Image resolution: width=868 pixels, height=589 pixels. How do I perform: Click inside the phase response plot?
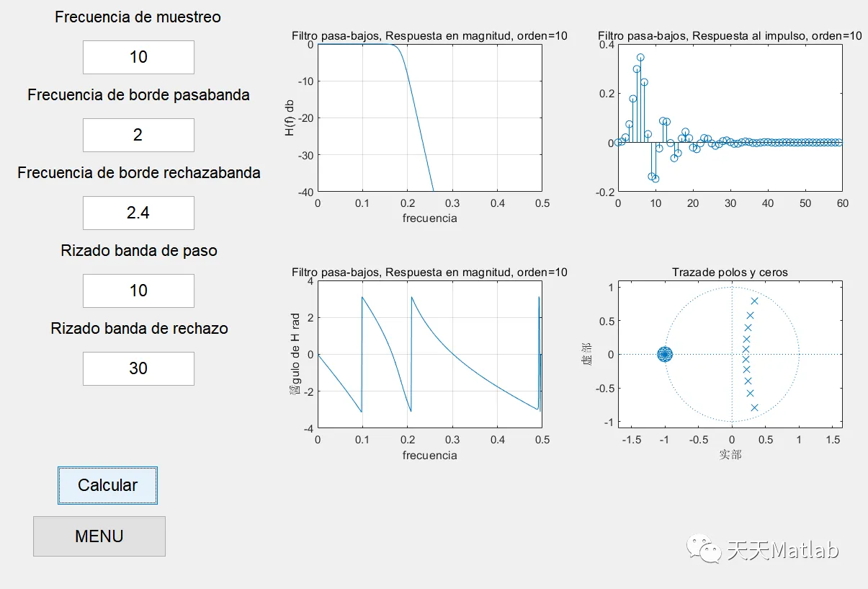[x=429, y=354]
